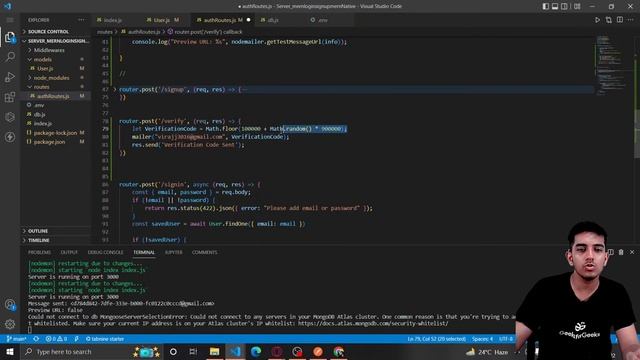
Task: Customize layout icon in title bar
Action: point(577,6)
